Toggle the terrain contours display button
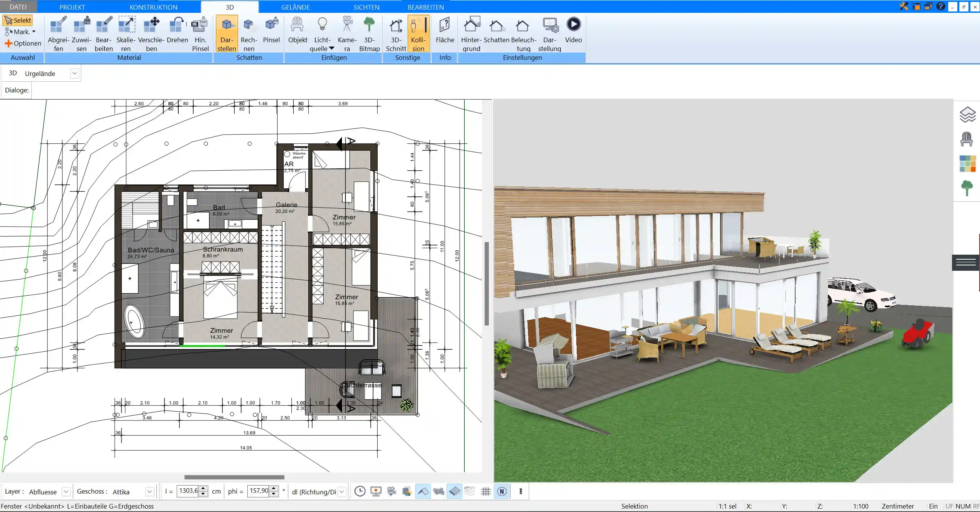The image size is (980, 512). pos(470,491)
